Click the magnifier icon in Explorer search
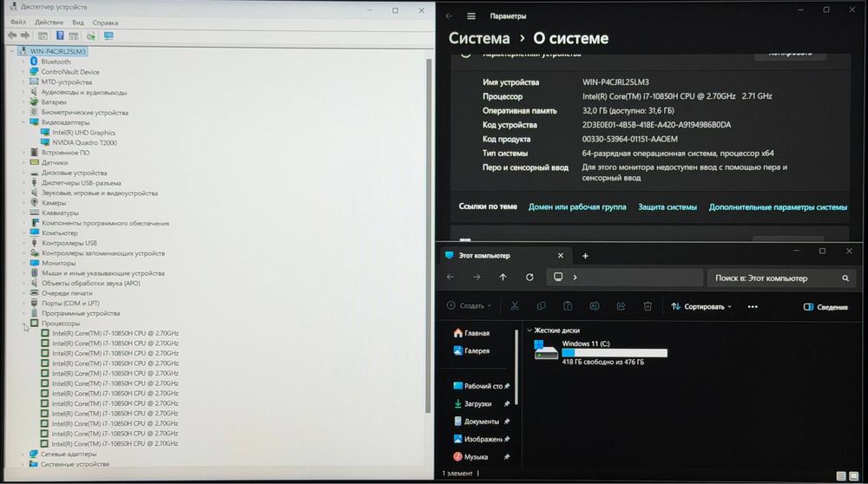Screen dimensions: 868x484 (845, 278)
